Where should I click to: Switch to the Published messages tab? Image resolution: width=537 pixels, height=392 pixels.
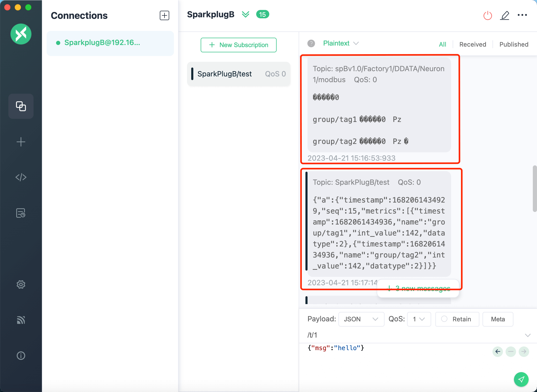(x=514, y=44)
